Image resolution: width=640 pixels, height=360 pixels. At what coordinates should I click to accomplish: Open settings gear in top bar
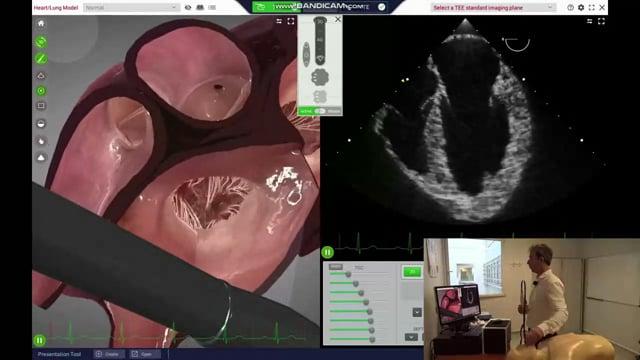pos(581,7)
